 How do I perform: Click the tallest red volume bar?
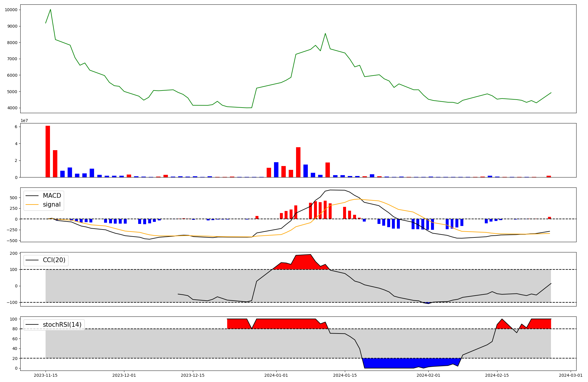pyautogui.click(x=48, y=151)
